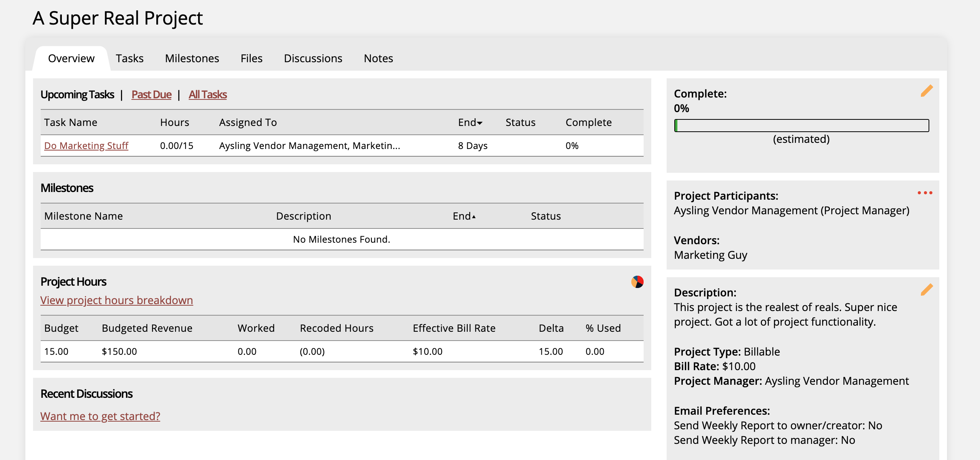Open the three-dot menu for Project Participants
Screen dimensions: 980x460
pyautogui.click(x=925, y=193)
